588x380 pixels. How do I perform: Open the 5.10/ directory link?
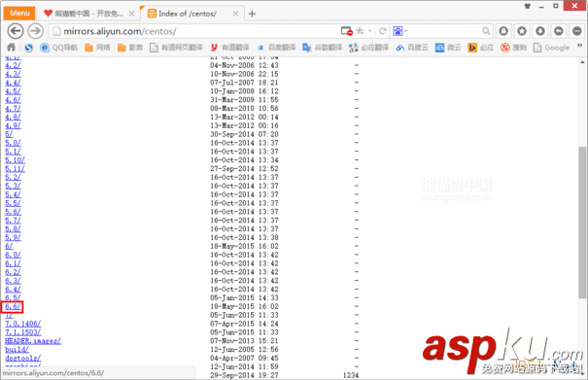15,160
